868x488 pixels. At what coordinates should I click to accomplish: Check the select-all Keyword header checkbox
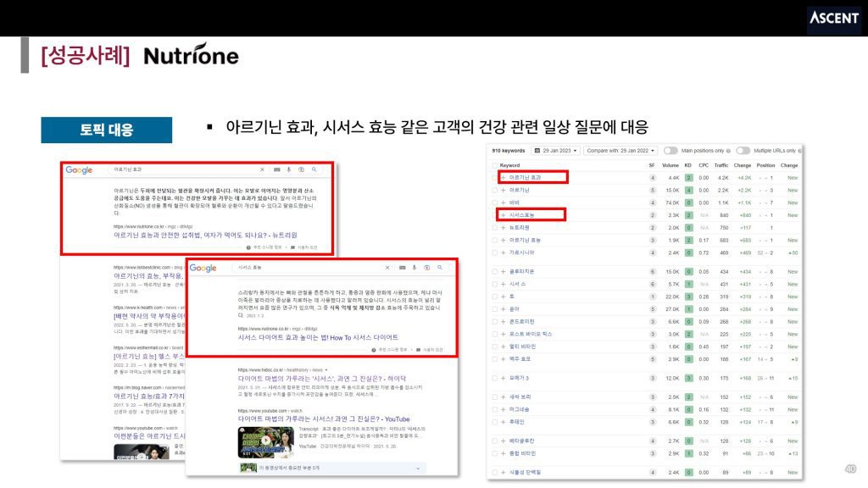495,165
